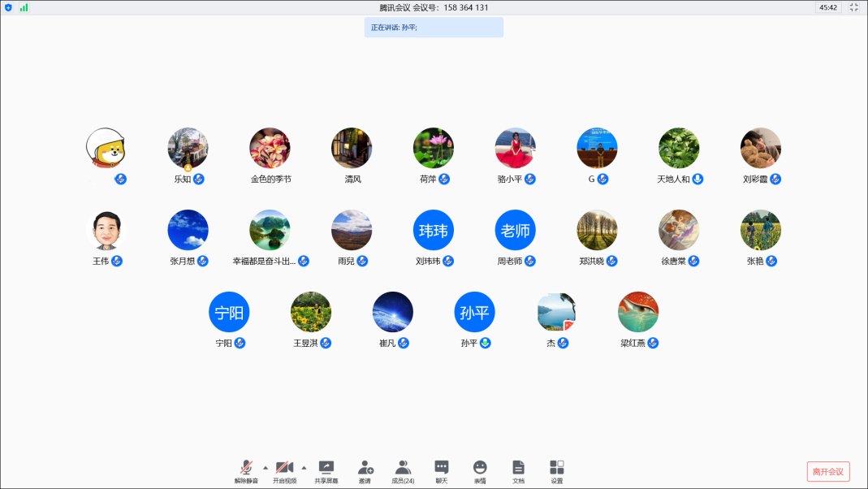The width and height of the screenshot is (868, 489).
Task: Open the 聊天 chat panel
Action: pos(441,470)
